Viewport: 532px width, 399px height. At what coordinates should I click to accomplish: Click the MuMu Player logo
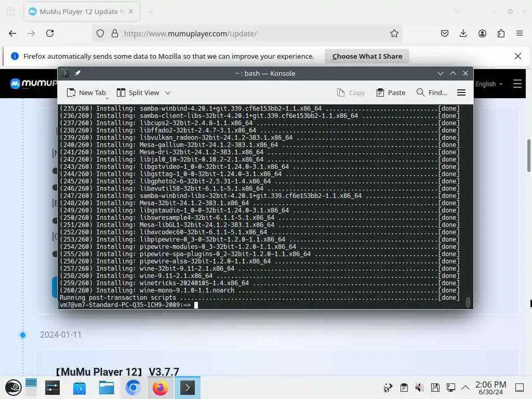pos(34,83)
